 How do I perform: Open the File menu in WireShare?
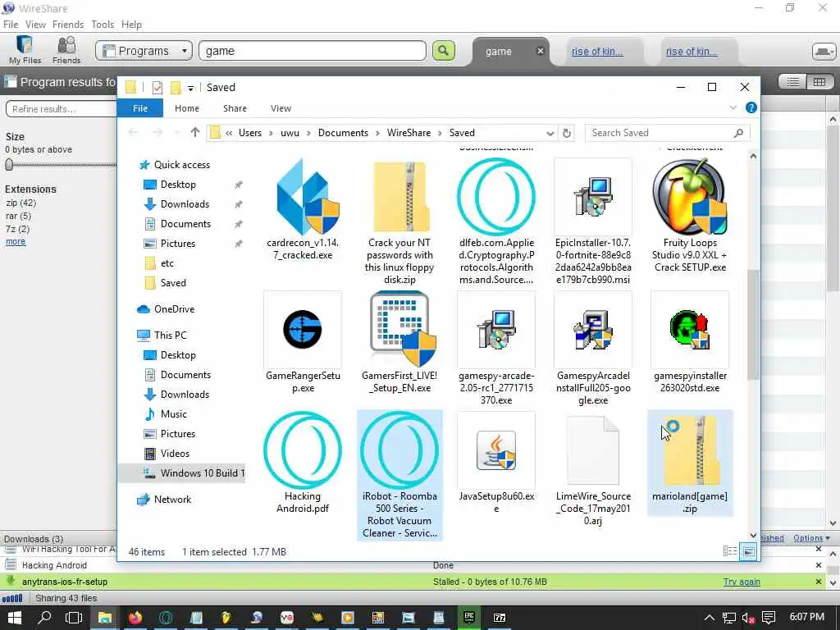(11, 24)
